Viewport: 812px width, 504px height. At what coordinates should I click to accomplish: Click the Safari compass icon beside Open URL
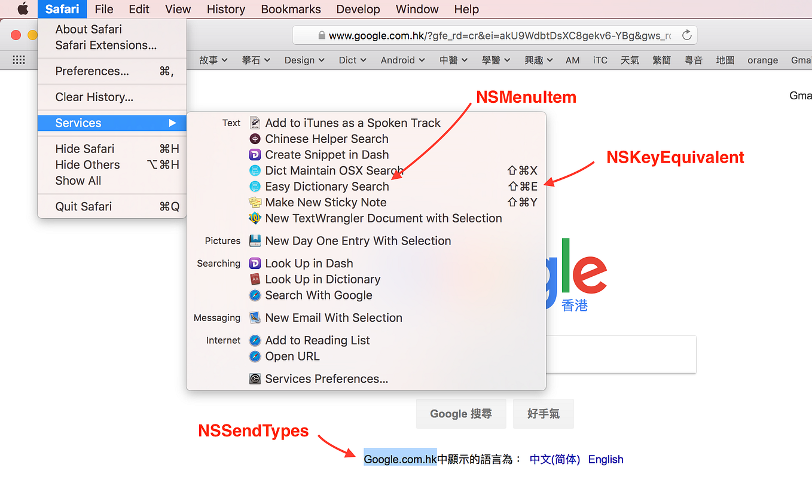click(x=255, y=356)
